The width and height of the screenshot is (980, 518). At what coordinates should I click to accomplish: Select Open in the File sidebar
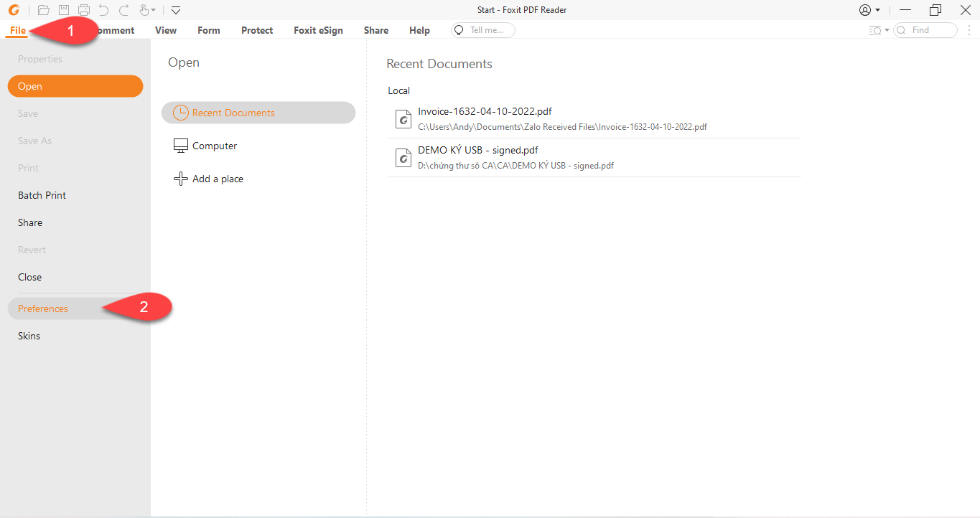point(75,86)
